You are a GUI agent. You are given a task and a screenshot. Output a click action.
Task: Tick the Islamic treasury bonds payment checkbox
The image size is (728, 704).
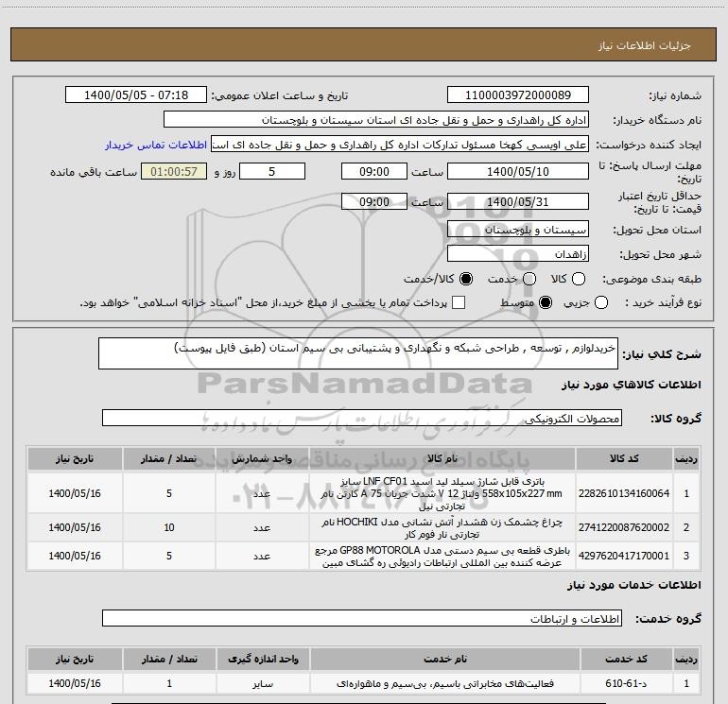point(459,302)
